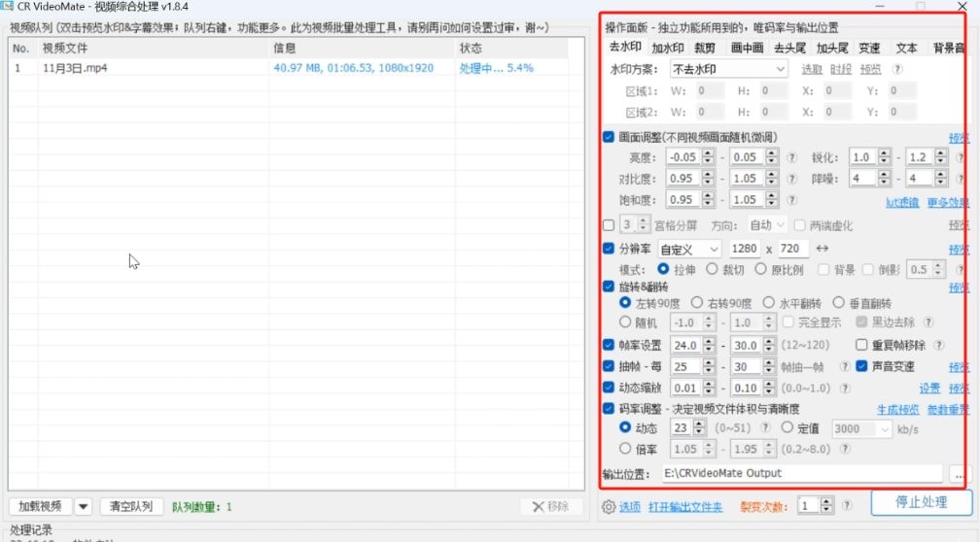Open the arrow dropdown next to 加载视频
This screenshot has width=980, height=542.
84,506
